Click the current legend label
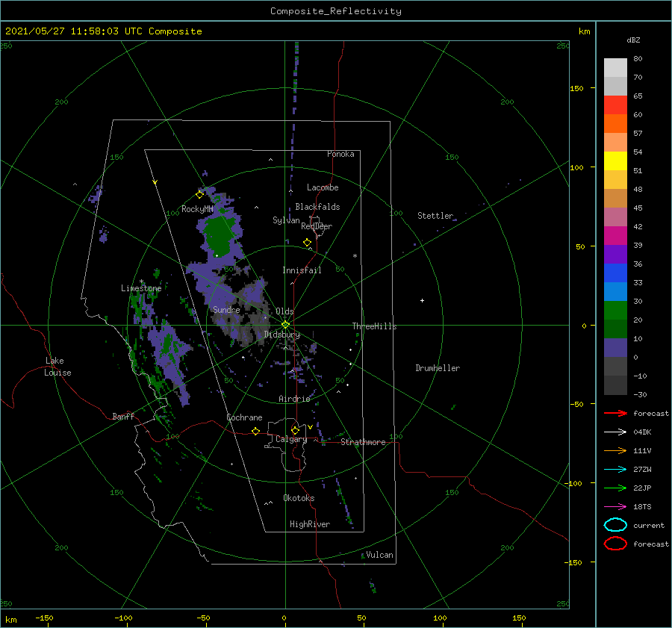 [x=648, y=525]
